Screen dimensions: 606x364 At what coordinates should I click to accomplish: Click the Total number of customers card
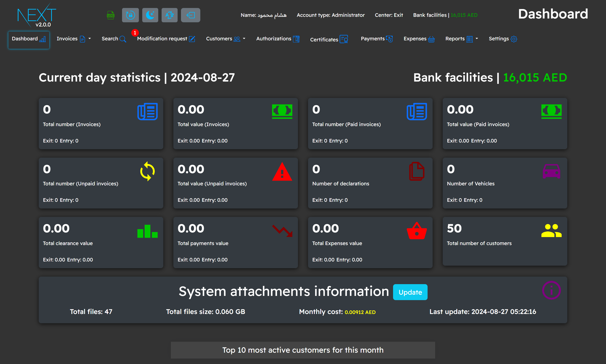[505, 241]
